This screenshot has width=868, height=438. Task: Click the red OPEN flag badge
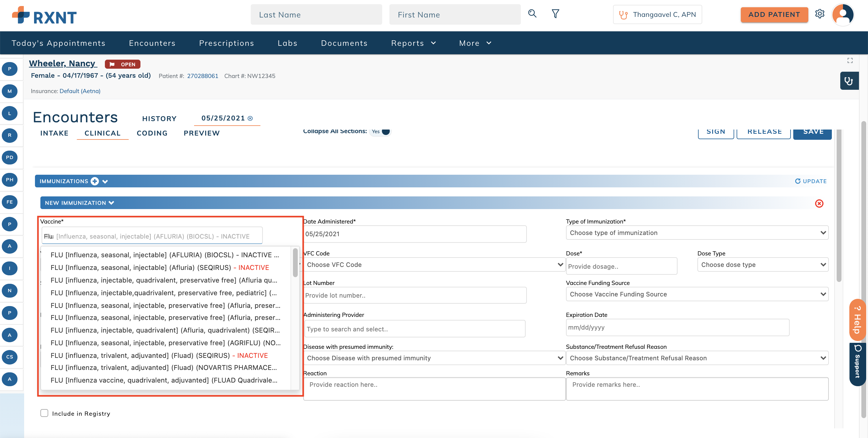(123, 64)
